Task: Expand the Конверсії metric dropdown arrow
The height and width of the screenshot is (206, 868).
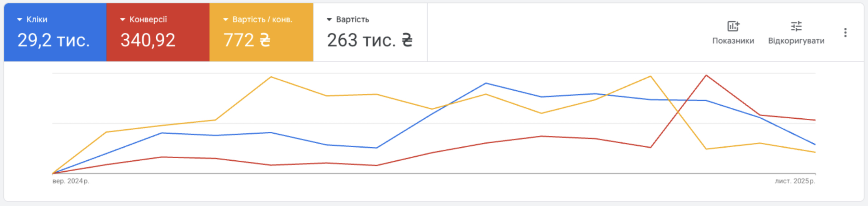Action: [122, 20]
